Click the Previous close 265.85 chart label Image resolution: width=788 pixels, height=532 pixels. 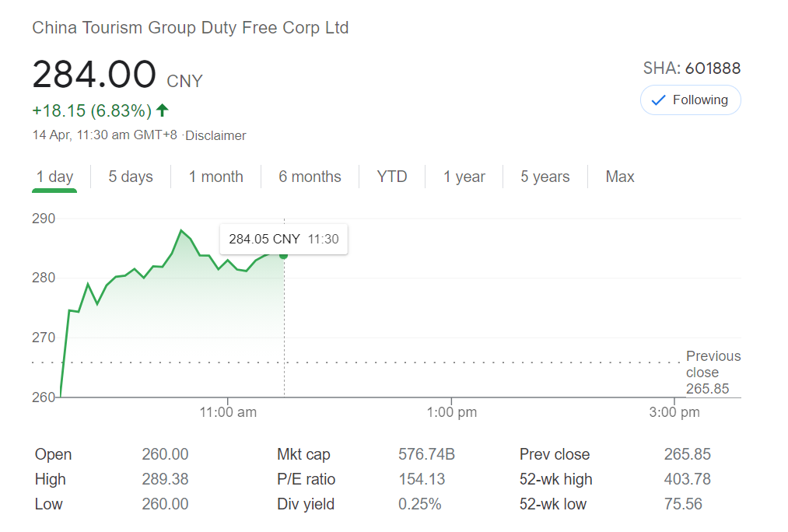(x=713, y=373)
